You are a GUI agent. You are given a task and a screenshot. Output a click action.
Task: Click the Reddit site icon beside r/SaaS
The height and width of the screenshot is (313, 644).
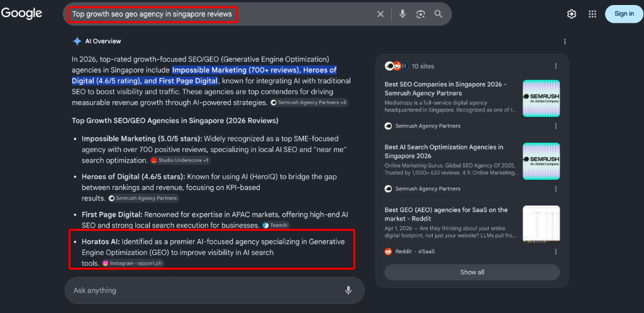[389, 251]
